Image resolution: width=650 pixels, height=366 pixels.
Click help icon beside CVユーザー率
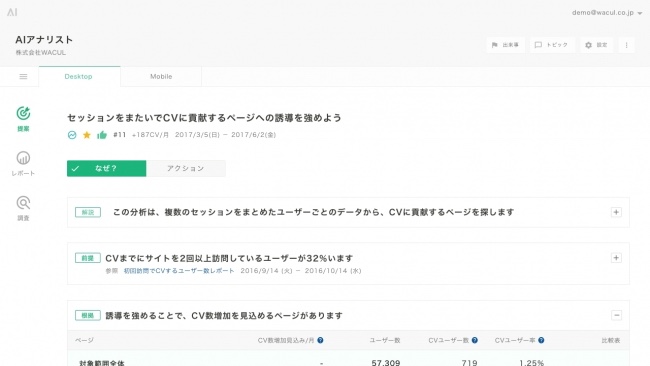coord(541,340)
